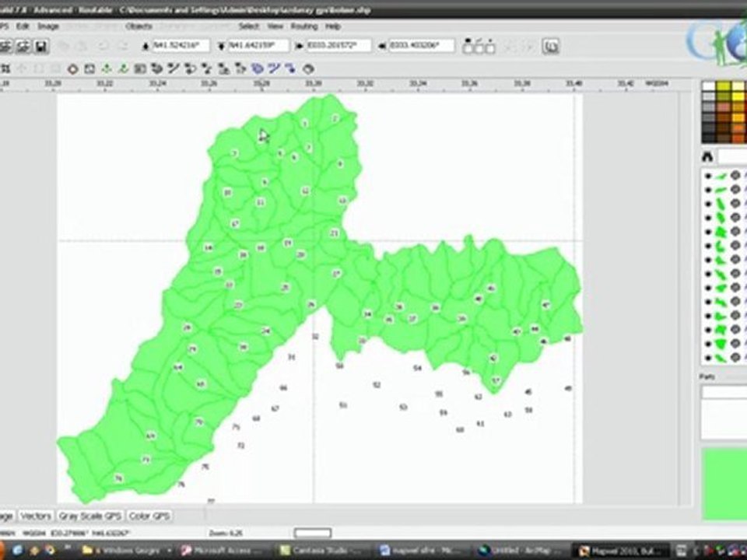
Task: Click map label 52 in the white area
Action: pos(377,385)
